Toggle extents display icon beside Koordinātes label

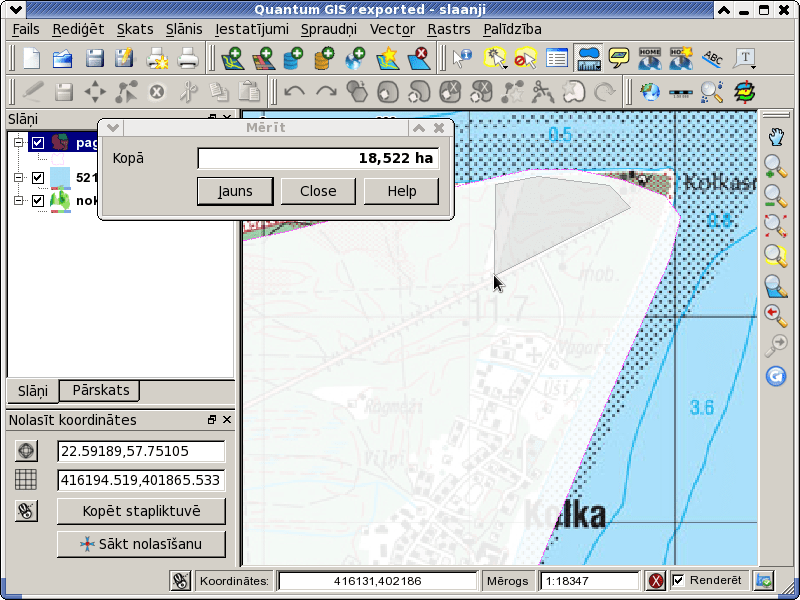tap(180, 581)
